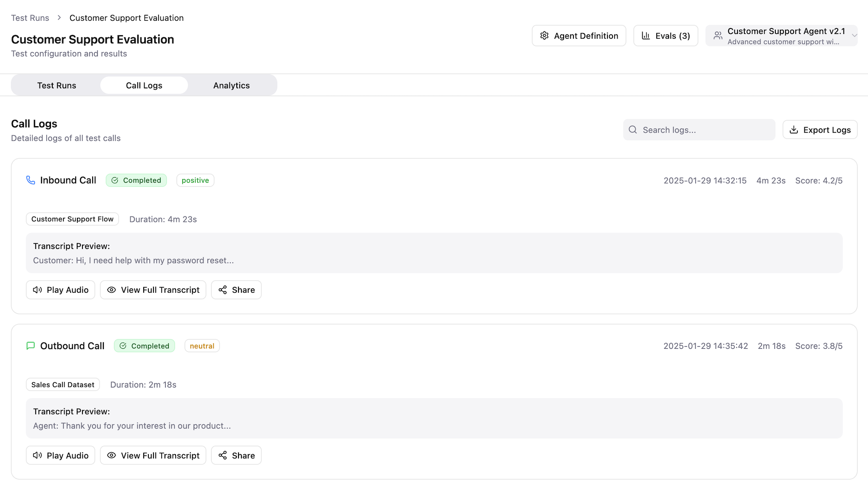Screen dimensions: 868x486
Task: Click the gear icon in Agent Definition
Action: pos(544,36)
